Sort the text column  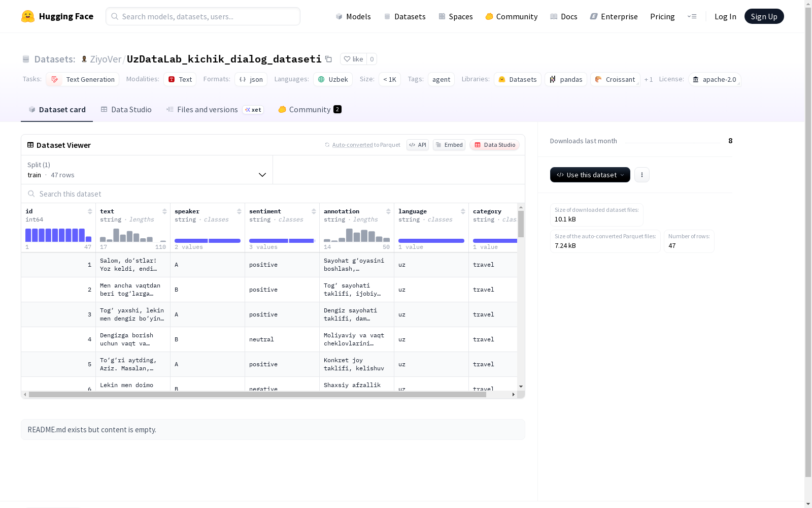[x=164, y=211]
